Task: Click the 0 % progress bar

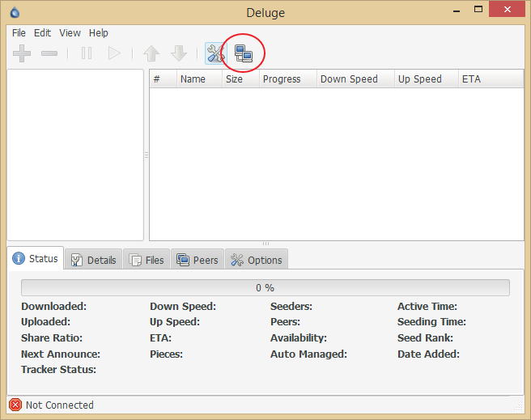Action: point(265,287)
